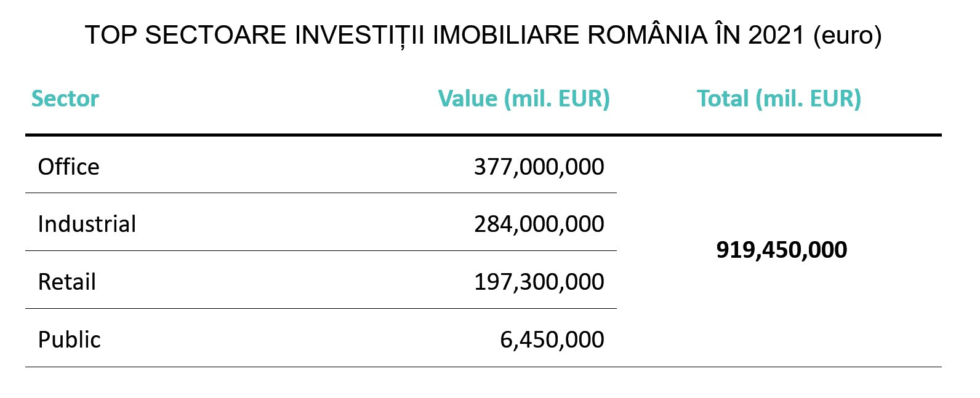Click the word ROMÂNIA in the title

coord(647,35)
